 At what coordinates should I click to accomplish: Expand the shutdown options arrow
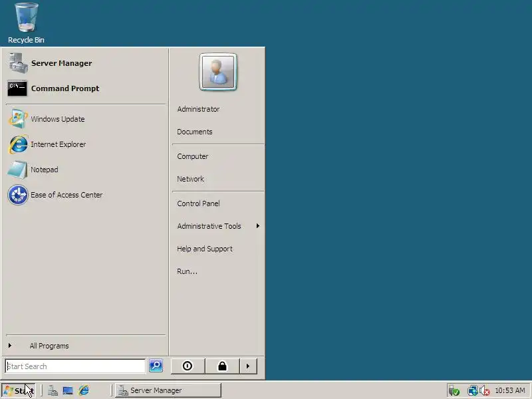[x=248, y=366]
